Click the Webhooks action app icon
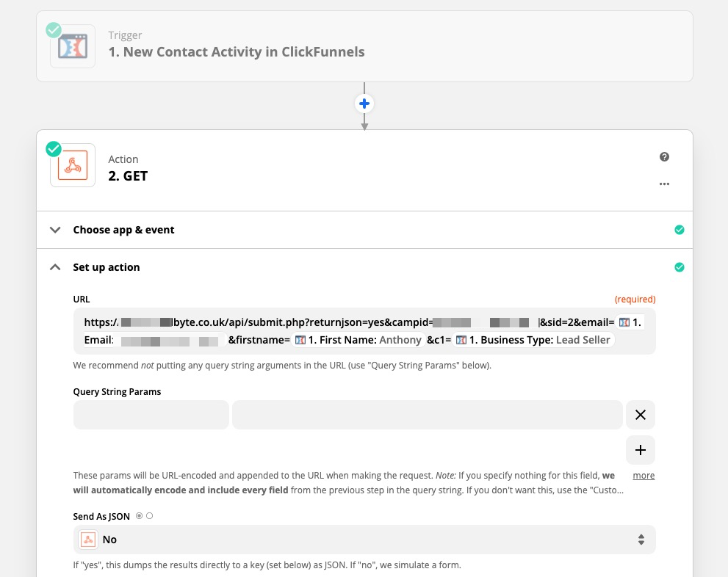 (x=73, y=165)
